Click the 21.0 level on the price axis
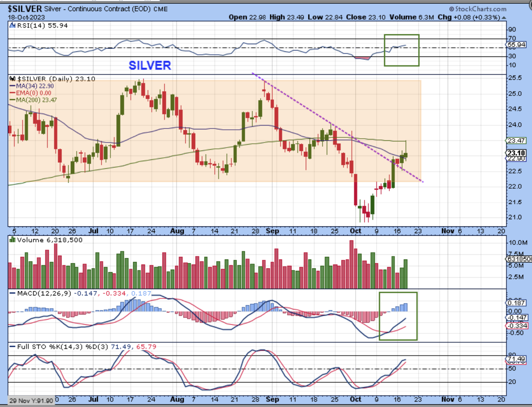This screenshot has width=532, height=407. tap(515, 217)
